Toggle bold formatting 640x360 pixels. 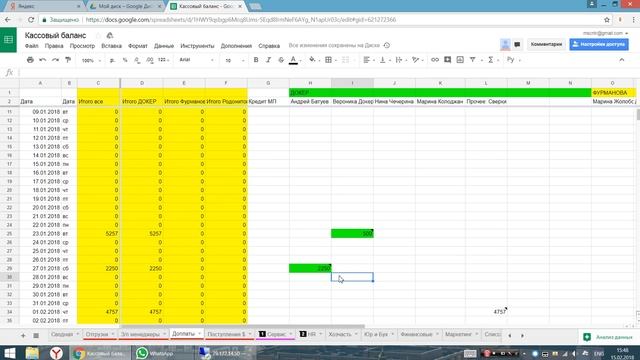click(x=256, y=60)
